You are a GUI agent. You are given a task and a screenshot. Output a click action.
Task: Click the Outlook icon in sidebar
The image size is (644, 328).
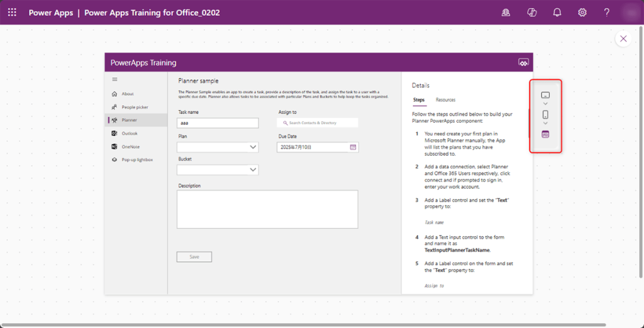pos(114,133)
